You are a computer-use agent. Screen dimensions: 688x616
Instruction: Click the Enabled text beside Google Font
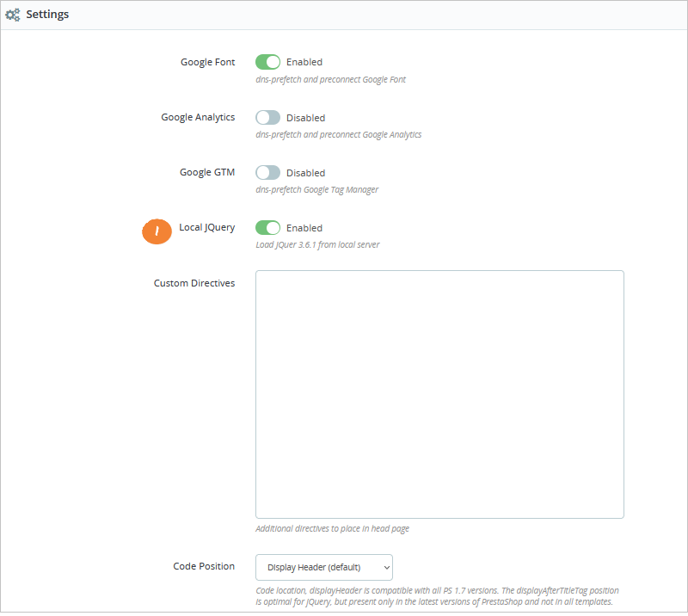click(304, 62)
